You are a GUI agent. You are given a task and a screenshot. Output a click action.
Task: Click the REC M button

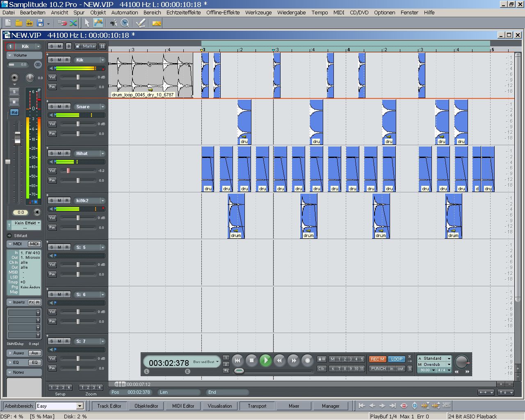(377, 359)
